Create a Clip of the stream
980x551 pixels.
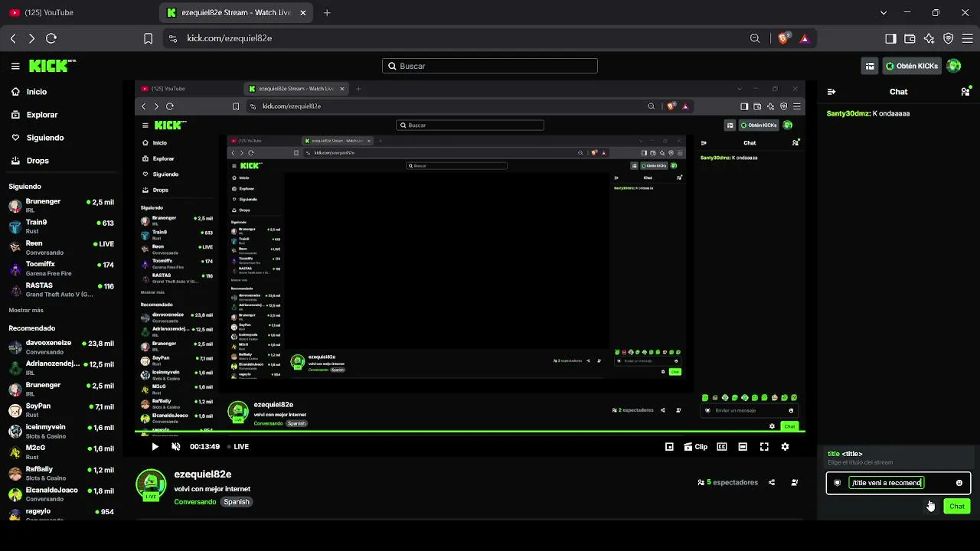point(696,447)
